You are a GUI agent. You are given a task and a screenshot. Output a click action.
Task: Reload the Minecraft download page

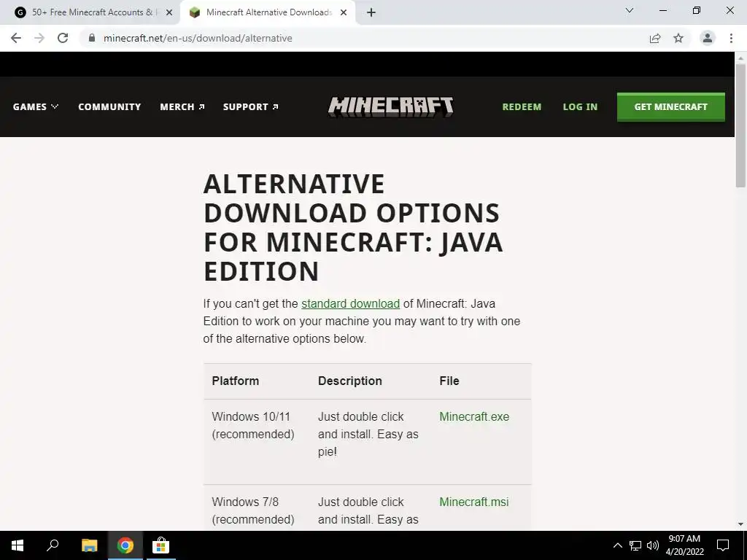pos(63,38)
